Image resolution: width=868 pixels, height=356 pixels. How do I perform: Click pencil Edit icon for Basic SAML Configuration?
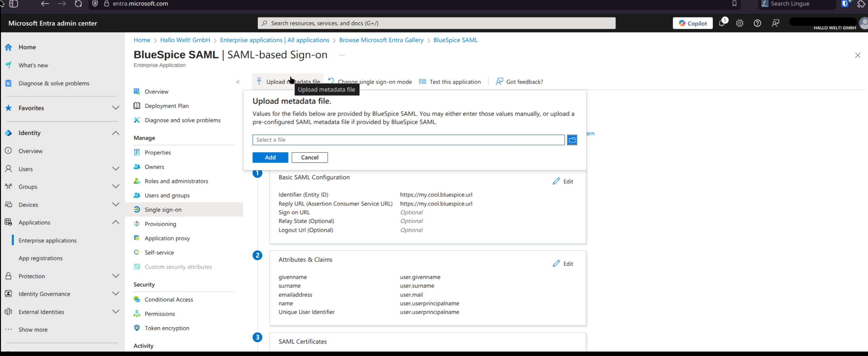[556, 181]
